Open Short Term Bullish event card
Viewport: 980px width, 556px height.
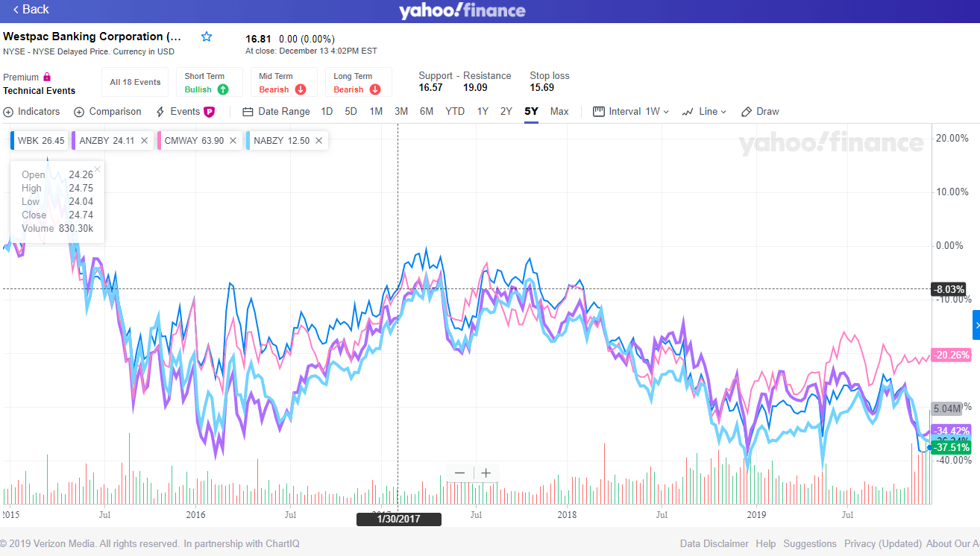click(210, 82)
